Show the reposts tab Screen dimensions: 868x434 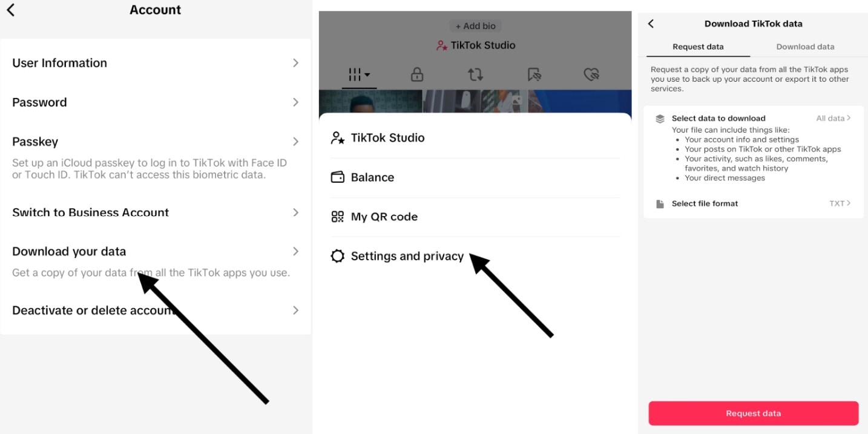[x=475, y=75]
